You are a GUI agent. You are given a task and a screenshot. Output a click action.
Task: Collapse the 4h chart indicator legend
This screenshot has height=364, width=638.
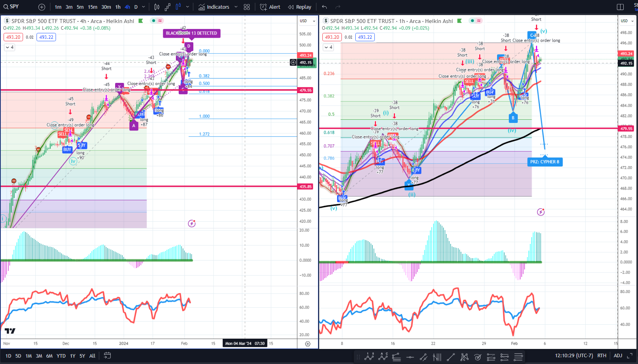coord(10,47)
